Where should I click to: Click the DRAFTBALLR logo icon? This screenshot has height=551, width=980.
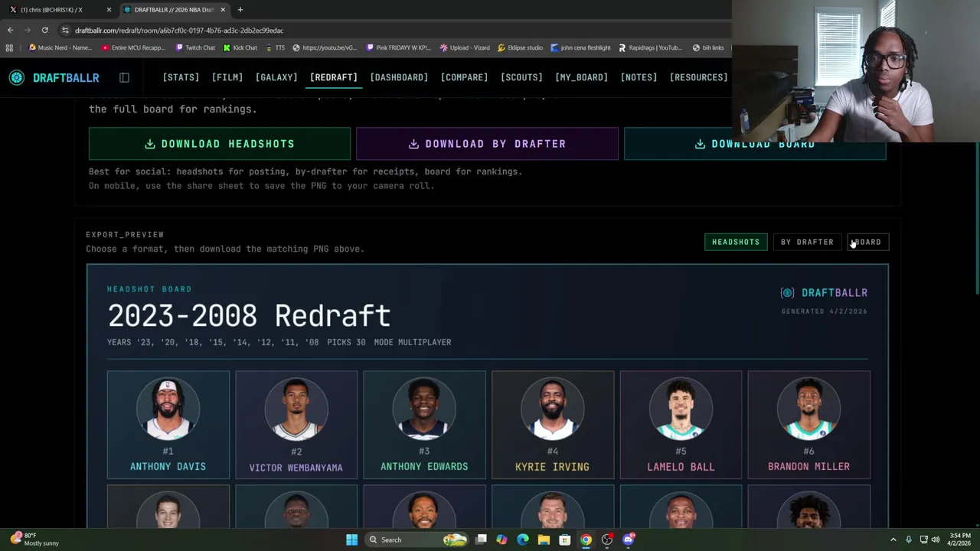[x=17, y=77]
